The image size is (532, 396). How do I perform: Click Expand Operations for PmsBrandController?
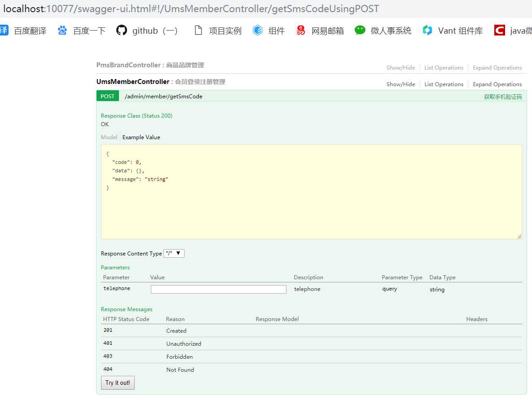click(x=497, y=67)
